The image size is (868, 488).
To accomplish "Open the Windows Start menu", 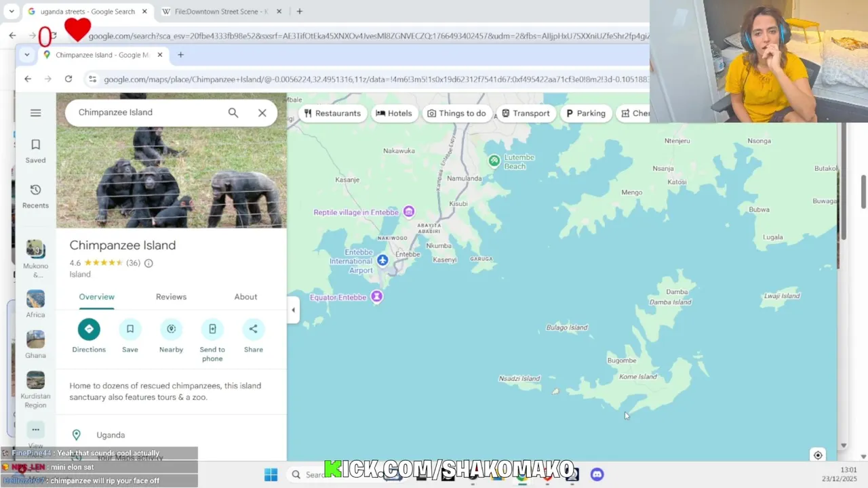I will pos(271,474).
